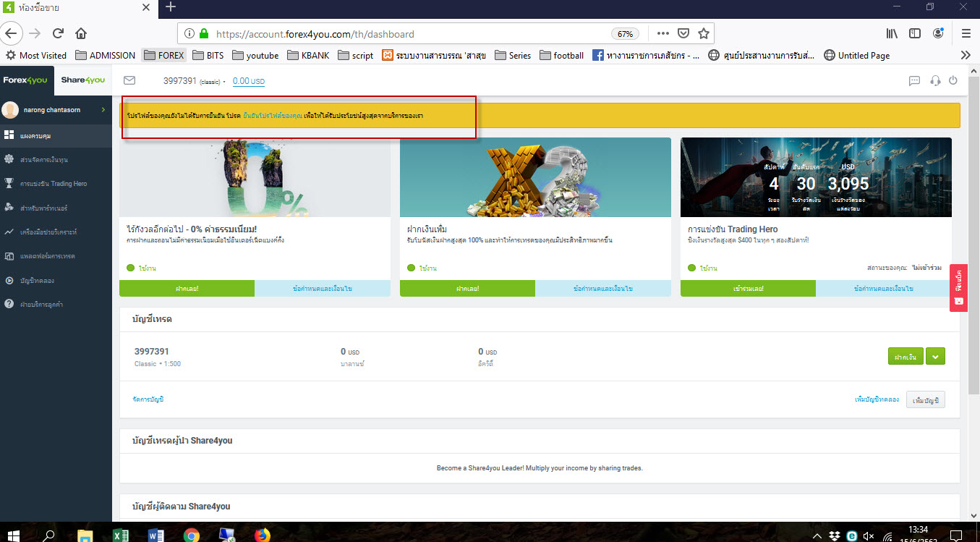Viewport: 980px width, 542px height.
Task: Click the partners icon in sidebar
Action: [9, 208]
